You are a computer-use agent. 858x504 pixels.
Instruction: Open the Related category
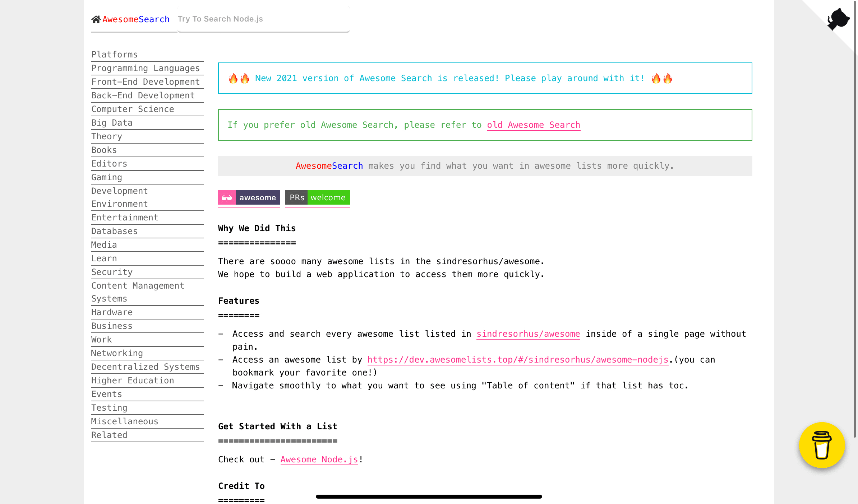click(147, 435)
